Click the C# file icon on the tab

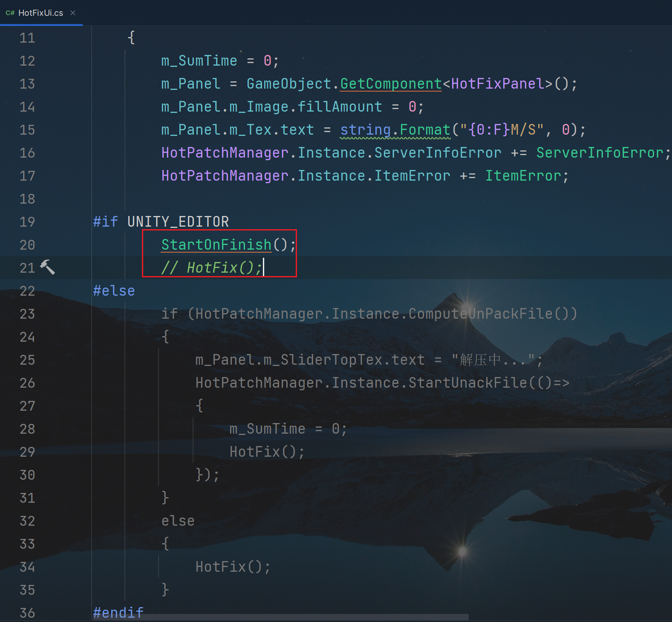tap(10, 13)
